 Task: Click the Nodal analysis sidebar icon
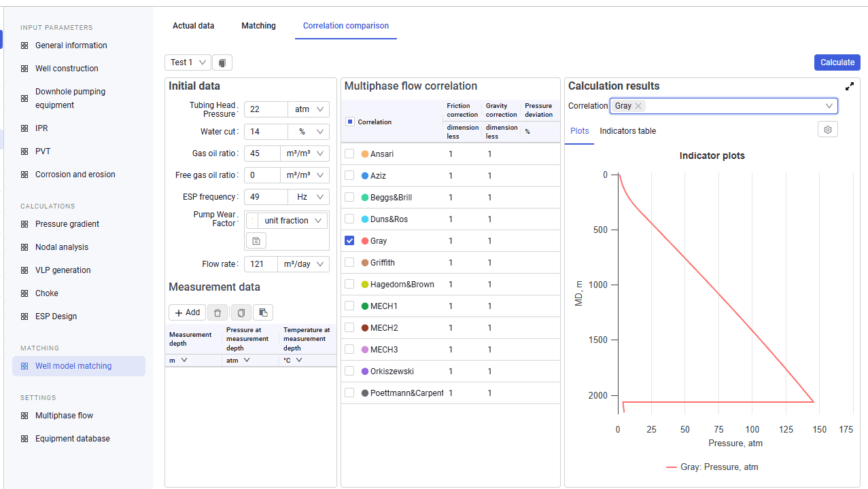(24, 247)
